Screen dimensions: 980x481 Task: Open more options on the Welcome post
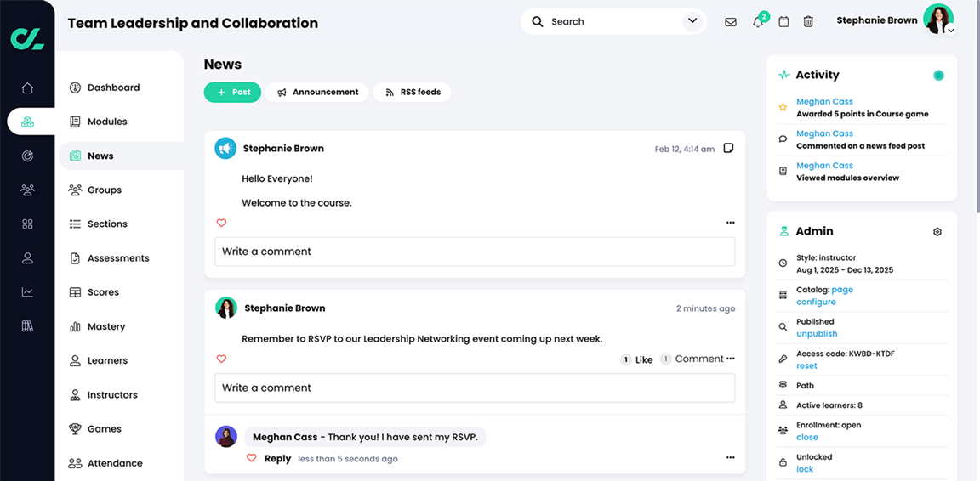730,223
